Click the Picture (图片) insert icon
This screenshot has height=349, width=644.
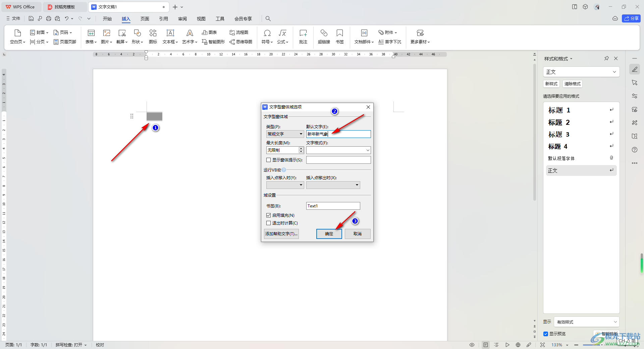coord(106,33)
